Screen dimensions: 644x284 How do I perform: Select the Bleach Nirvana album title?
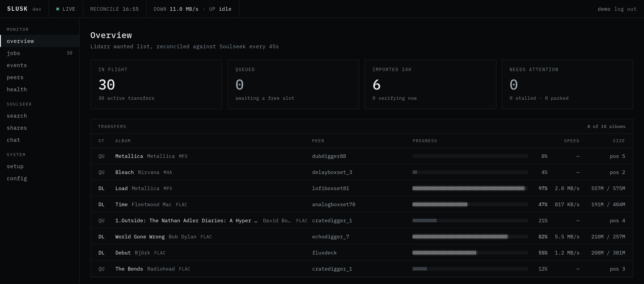click(x=125, y=172)
